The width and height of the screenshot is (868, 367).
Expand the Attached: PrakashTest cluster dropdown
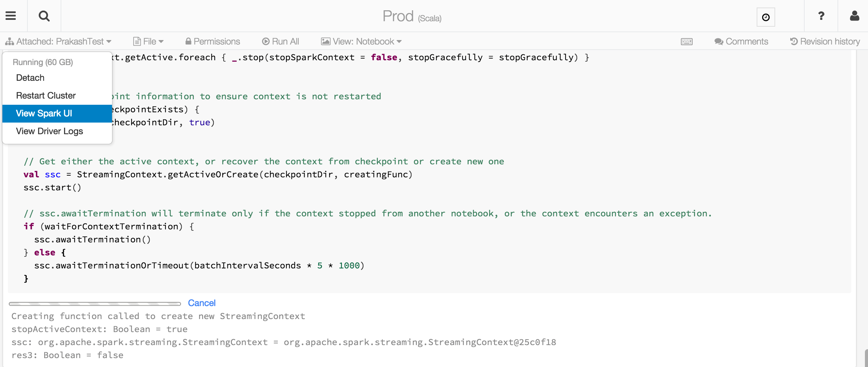(58, 41)
